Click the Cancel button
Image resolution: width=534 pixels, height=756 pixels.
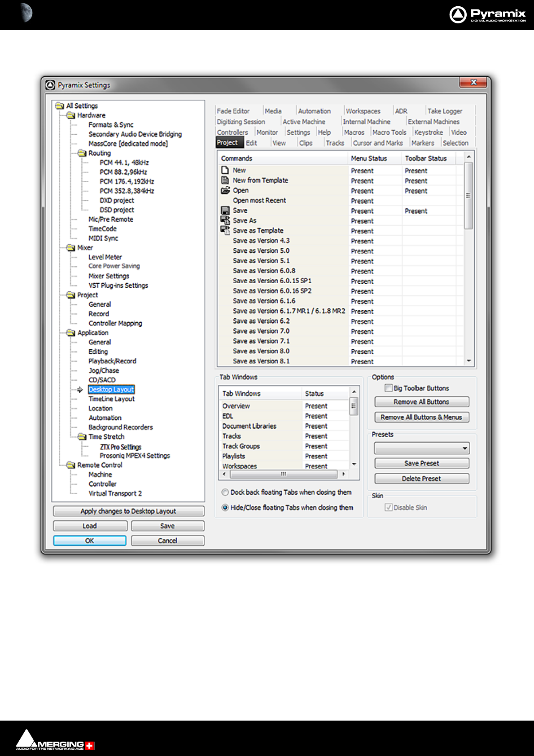(168, 541)
